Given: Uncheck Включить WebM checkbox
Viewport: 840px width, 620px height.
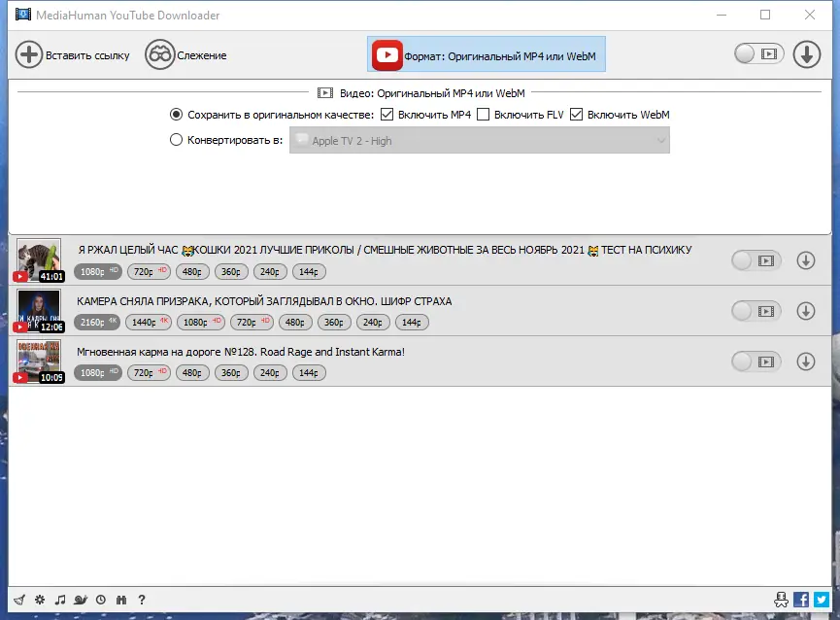Looking at the screenshot, I should point(576,114).
